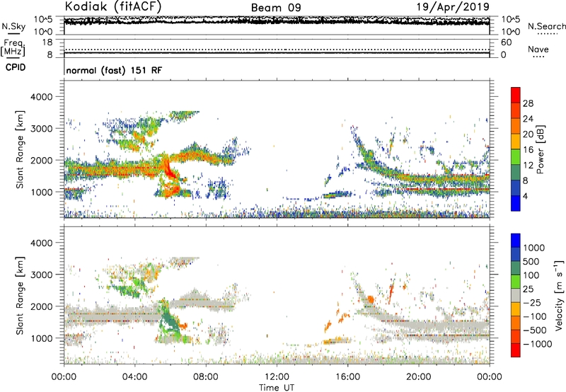Viewport: 566px width, 392px height.
Task: Click the "N.Search" legend label
Action: pos(547,26)
